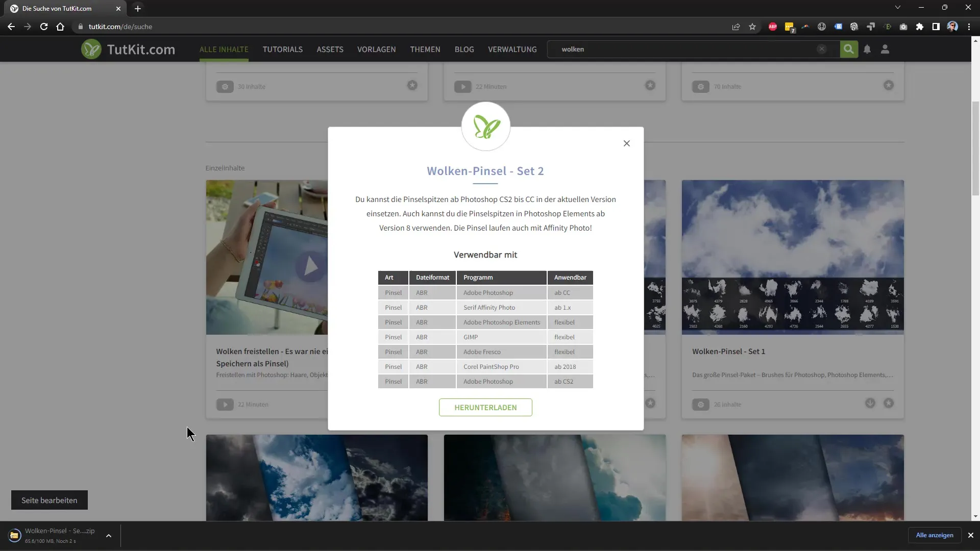This screenshot has width=980, height=551.
Task: Click the 'Corel PaintShop Pro' table cell
Action: 501,366
